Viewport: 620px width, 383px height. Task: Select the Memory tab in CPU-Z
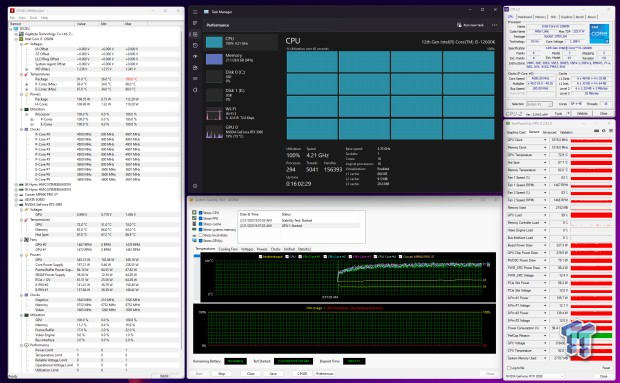pos(540,17)
